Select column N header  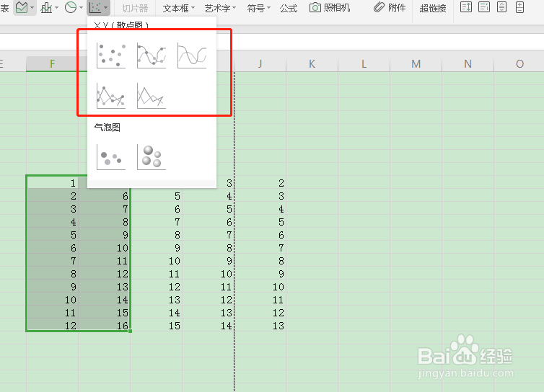pos(468,64)
